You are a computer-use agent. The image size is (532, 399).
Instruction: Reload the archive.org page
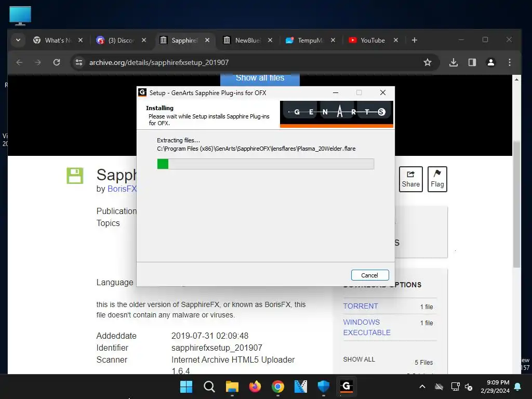(x=57, y=62)
